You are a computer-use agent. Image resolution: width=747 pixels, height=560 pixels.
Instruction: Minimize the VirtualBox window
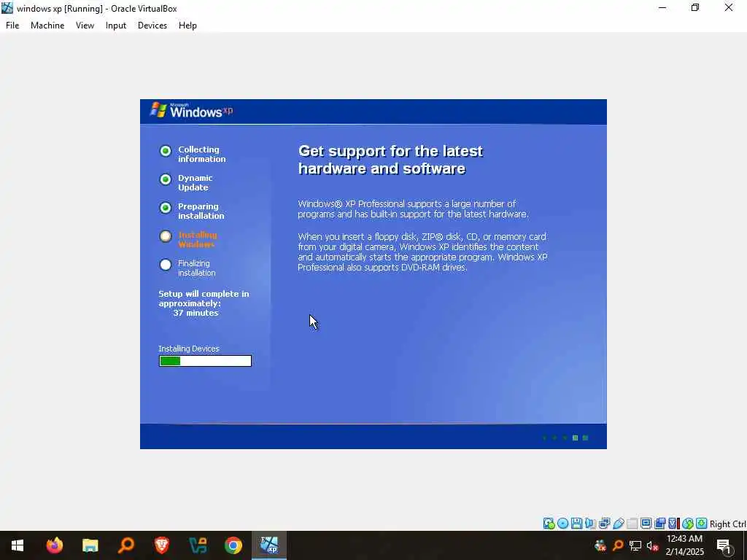point(662,8)
